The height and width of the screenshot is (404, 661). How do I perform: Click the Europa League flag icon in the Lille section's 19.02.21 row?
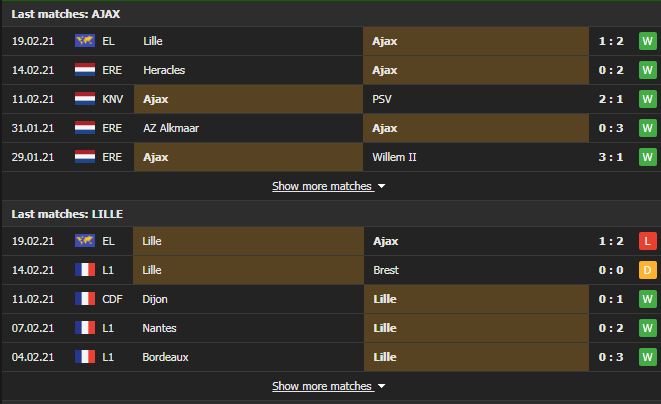(85, 241)
